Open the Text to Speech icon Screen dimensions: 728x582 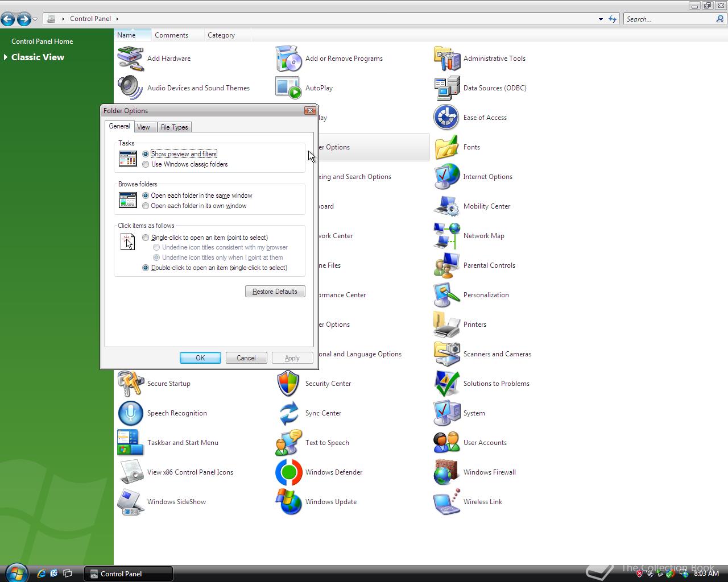288,443
